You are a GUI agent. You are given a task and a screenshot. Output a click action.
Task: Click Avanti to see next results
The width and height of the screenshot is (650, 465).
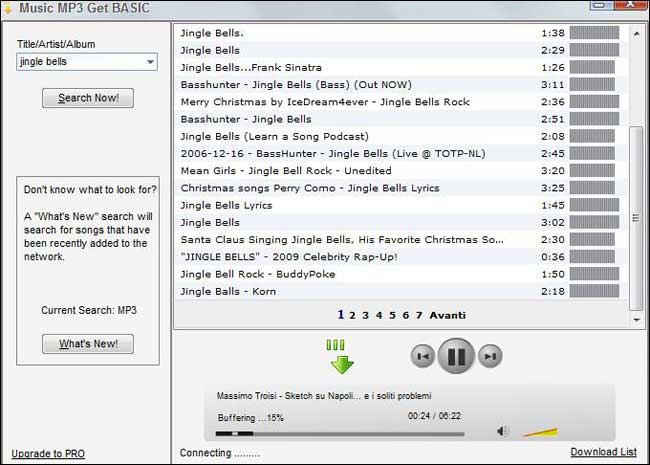pos(447,315)
